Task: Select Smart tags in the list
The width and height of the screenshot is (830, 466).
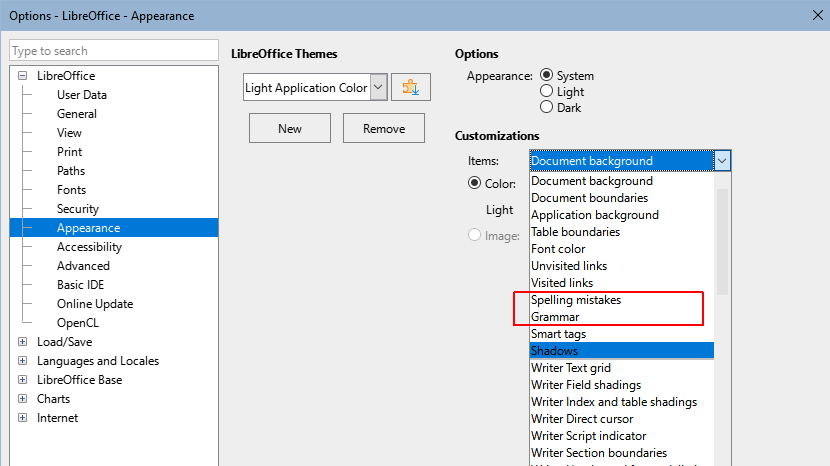Action: point(622,334)
